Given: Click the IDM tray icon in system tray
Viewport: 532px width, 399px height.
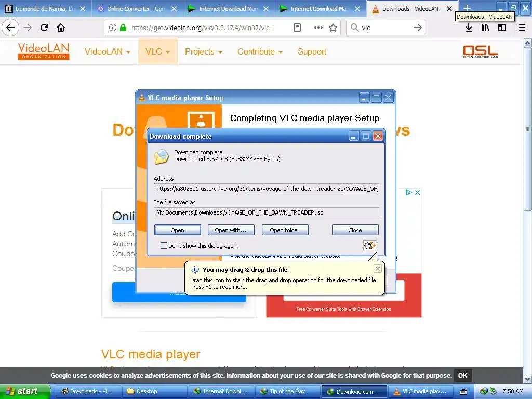Looking at the screenshot, I should pos(484,391).
